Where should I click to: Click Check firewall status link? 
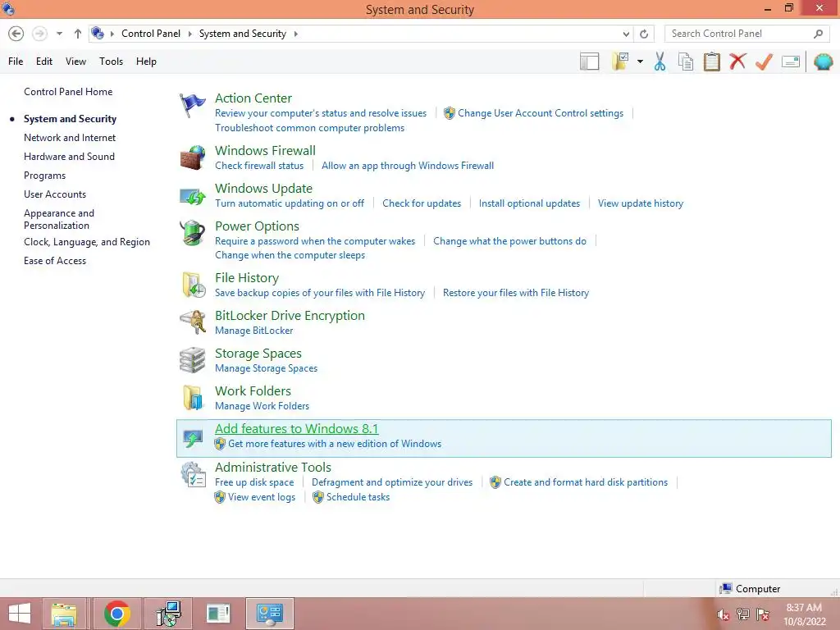pyautogui.click(x=259, y=166)
